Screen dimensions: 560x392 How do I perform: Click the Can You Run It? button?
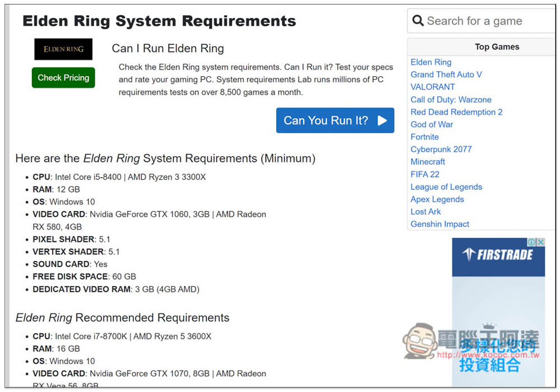coord(335,120)
